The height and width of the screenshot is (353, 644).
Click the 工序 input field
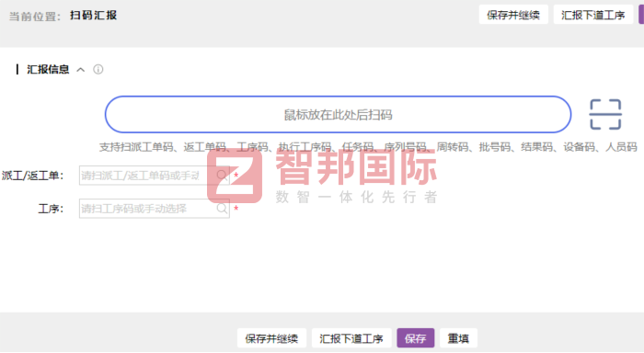[x=154, y=209]
